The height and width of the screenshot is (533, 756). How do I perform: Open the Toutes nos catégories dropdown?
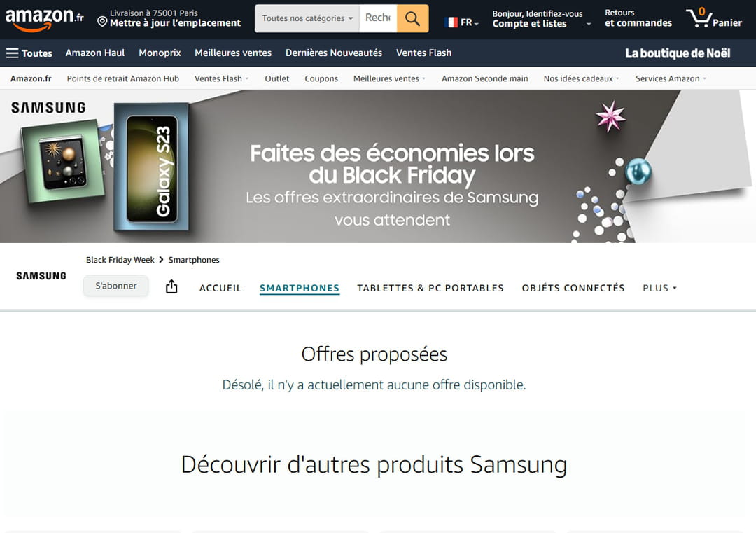click(307, 18)
